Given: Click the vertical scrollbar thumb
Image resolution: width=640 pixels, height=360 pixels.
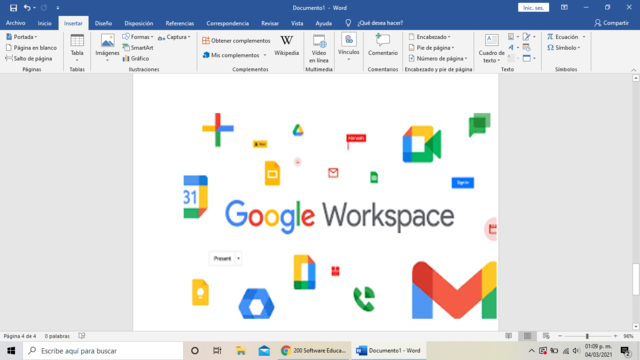Looking at the screenshot, I should point(636,280).
